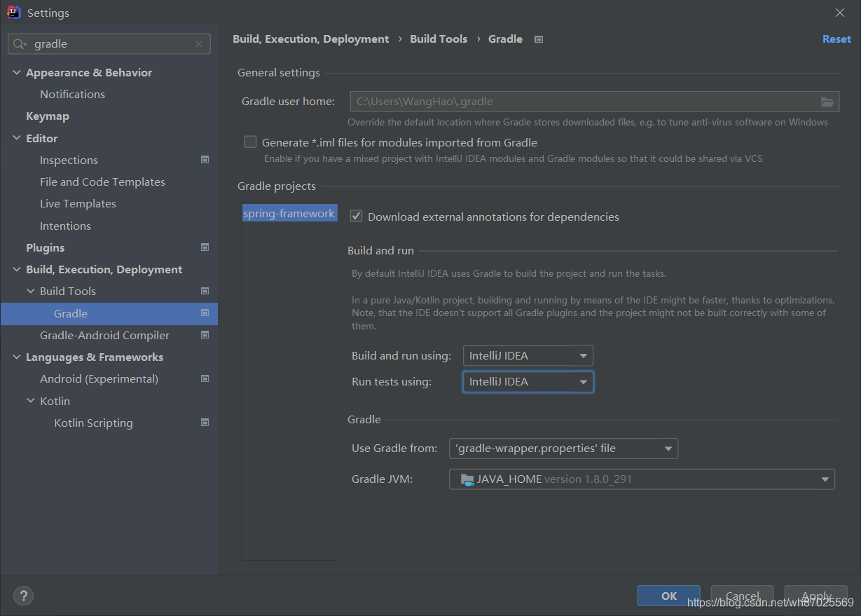Click the Reset link
The width and height of the screenshot is (861, 616).
(836, 39)
